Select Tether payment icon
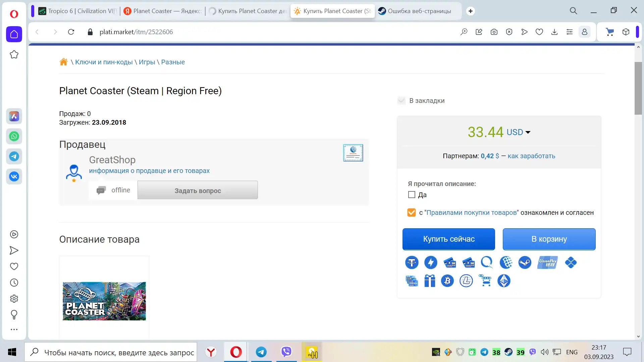Image resolution: width=644 pixels, height=362 pixels. [x=412, y=262]
